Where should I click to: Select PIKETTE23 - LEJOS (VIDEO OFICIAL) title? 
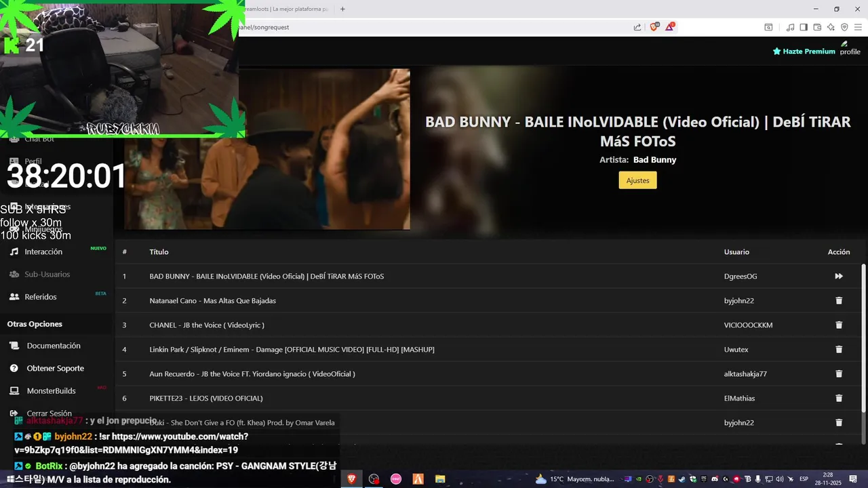point(206,398)
